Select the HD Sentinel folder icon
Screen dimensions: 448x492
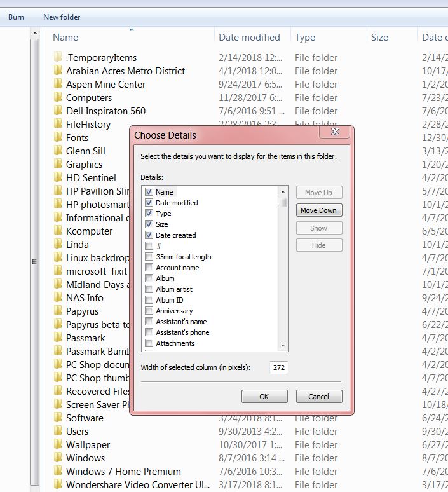(58, 177)
